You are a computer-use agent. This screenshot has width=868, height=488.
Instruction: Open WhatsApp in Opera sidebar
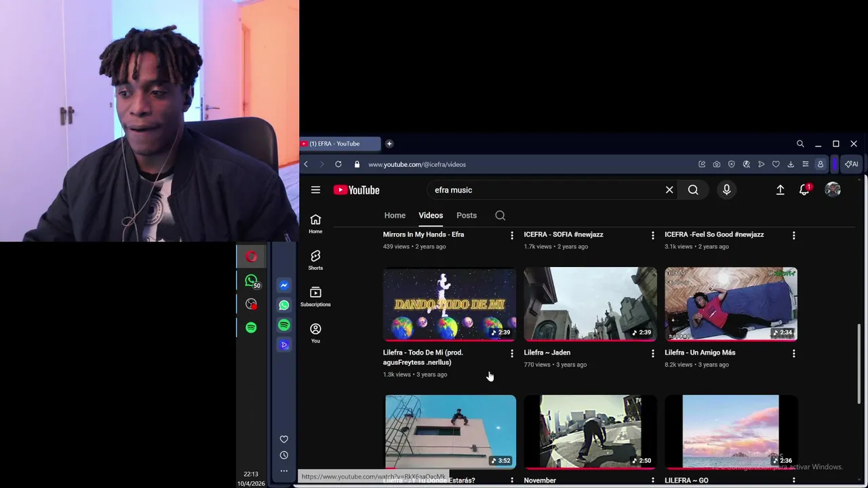284,305
